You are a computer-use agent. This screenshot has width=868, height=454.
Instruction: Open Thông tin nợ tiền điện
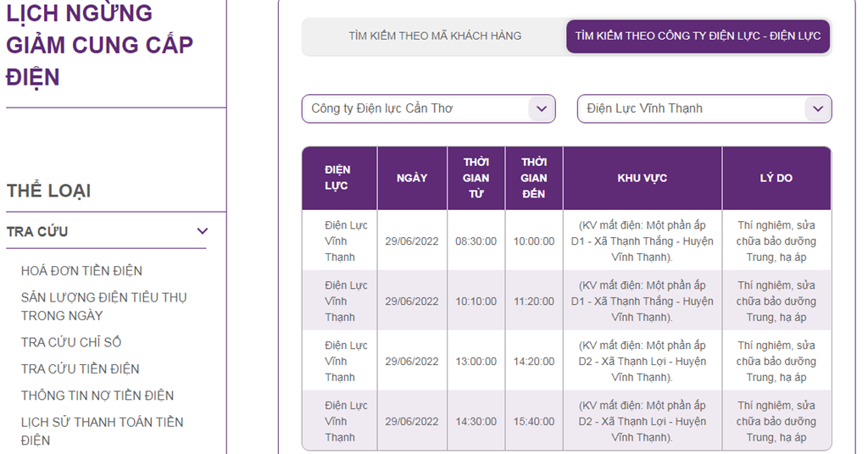click(x=97, y=396)
